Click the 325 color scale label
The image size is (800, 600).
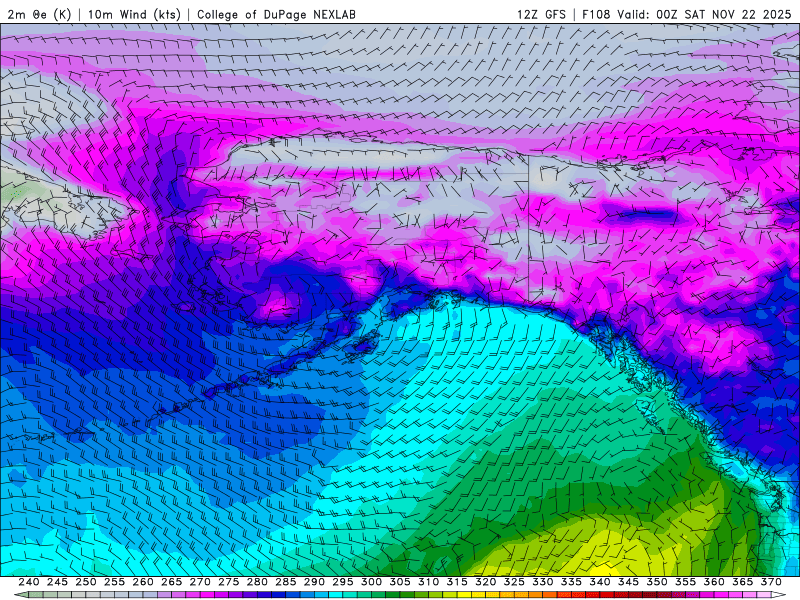(x=514, y=582)
